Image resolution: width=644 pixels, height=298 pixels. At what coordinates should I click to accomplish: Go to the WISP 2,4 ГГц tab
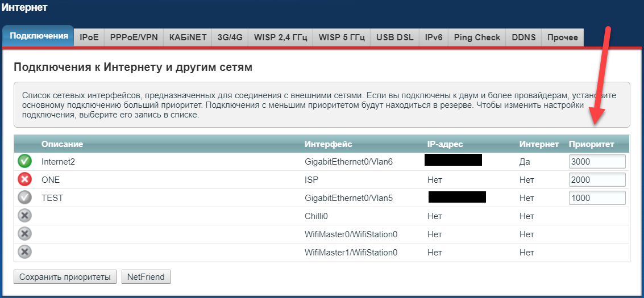tap(280, 37)
